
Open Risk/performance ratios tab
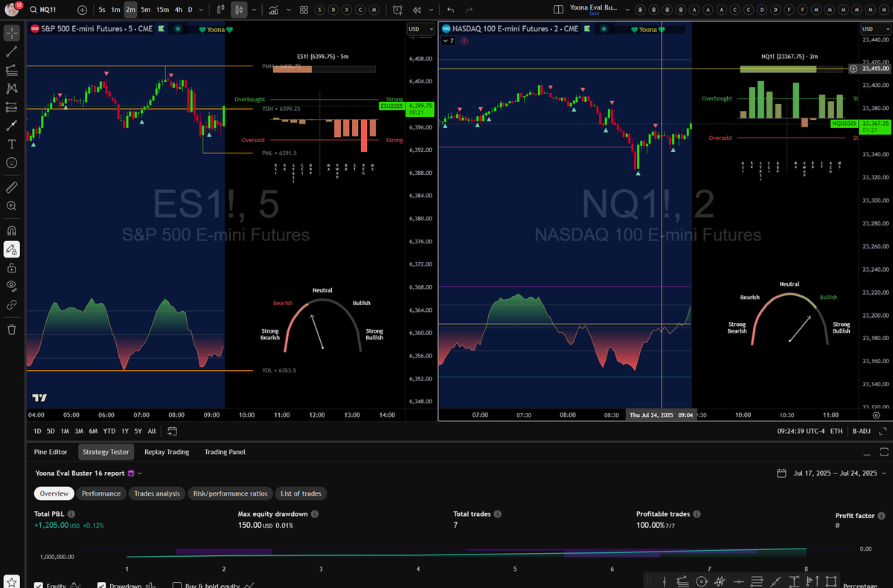point(231,493)
